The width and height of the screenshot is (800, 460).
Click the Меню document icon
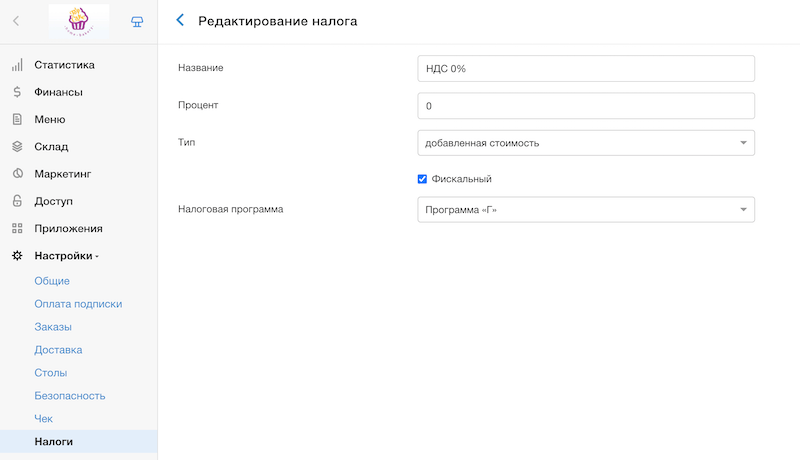tap(17, 119)
